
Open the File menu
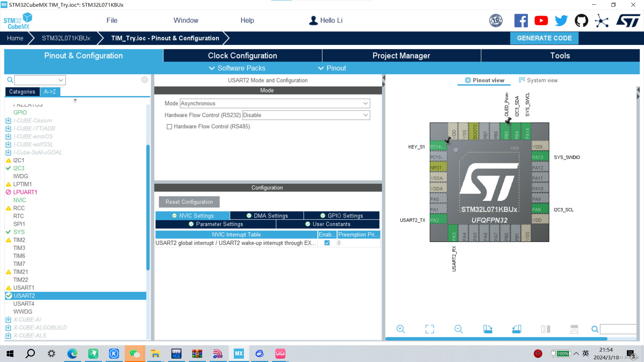112,20
